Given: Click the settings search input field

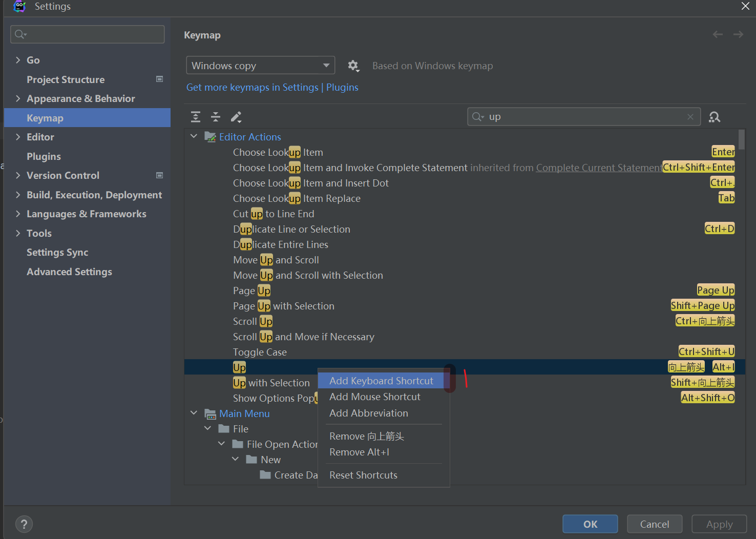Looking at the screenshot, I should pos(88,34).
